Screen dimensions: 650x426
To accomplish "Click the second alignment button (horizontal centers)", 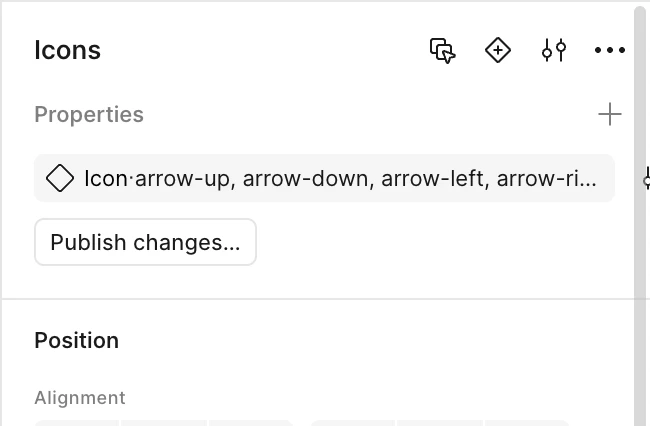I will [x=164, y=423].
